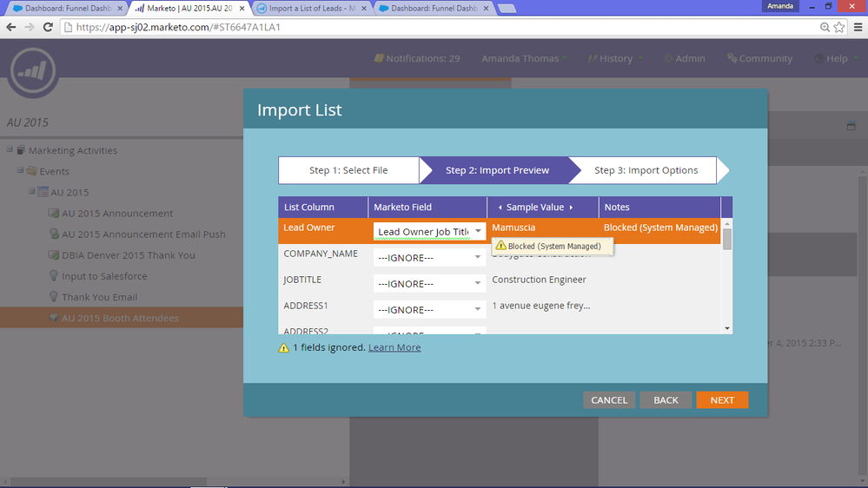Click the Marketo logo icon

click(33, 72)
